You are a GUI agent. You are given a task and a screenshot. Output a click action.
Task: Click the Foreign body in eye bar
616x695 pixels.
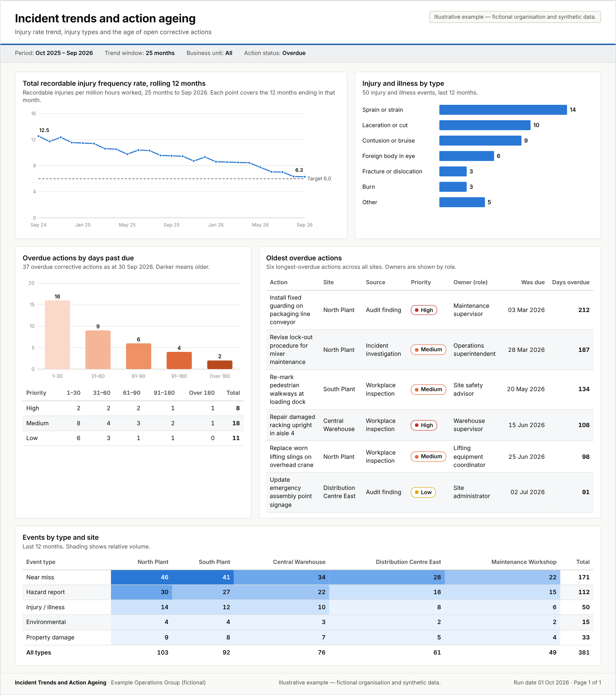[x=467, y=156]
